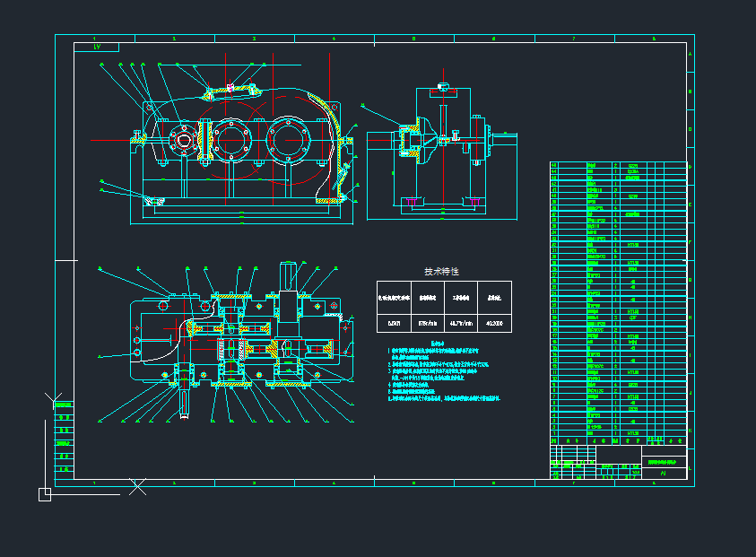
Task: Select the 技术特性 title text
Action: 442,271
